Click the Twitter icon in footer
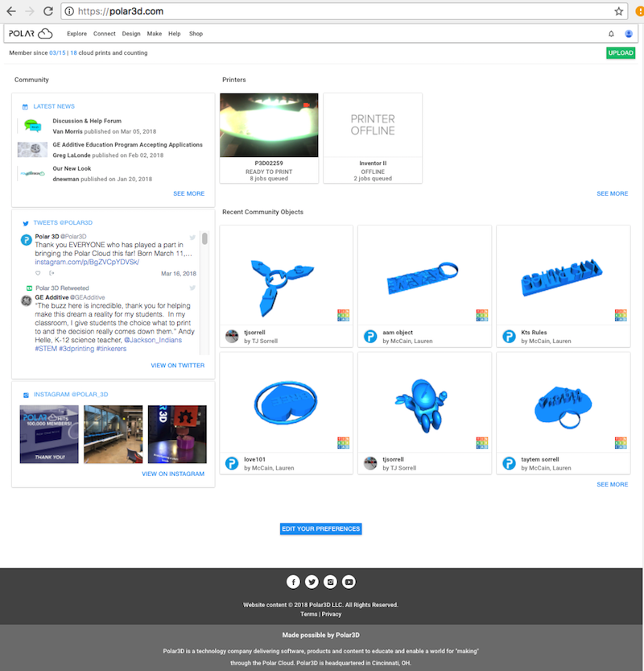Image resolution: width=644 pixels, height=671 pixels. click(x=312, y=582)
